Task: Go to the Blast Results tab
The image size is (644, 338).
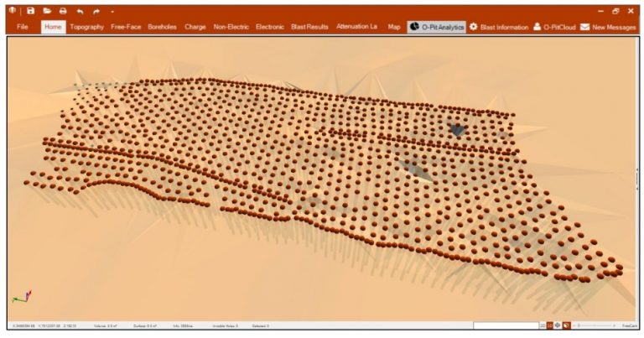Action: (x=309, y=27)
